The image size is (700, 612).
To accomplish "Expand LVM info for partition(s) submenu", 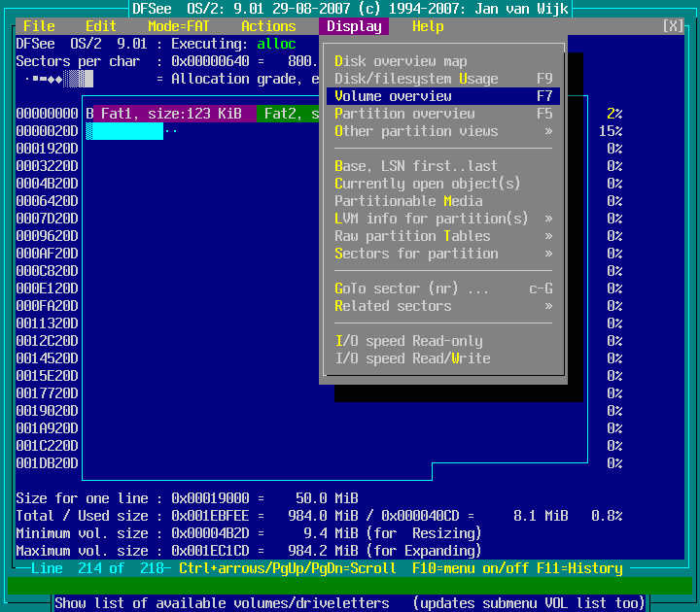I will point(432,219).
